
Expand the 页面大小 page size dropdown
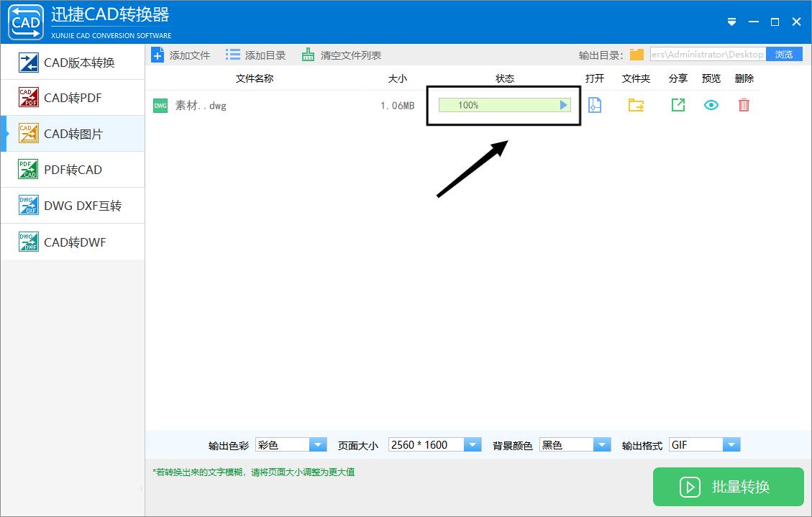pyautogui.click(x=473, y=444)
